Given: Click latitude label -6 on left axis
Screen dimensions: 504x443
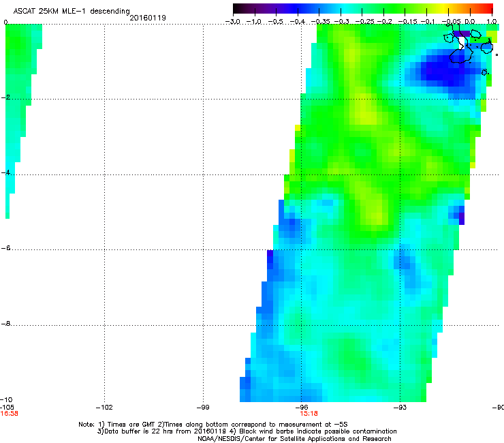Looking at the screenshot, I should click(x=5, y=248).
